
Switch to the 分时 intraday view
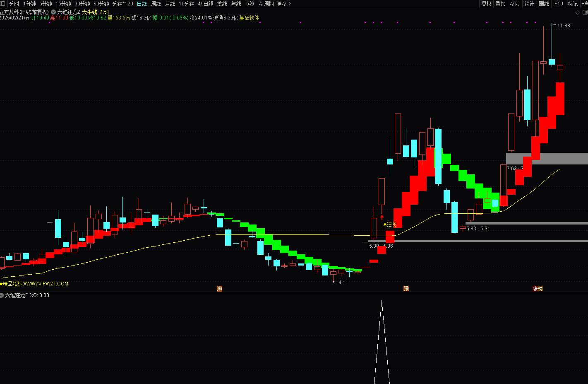coord(14,4)
